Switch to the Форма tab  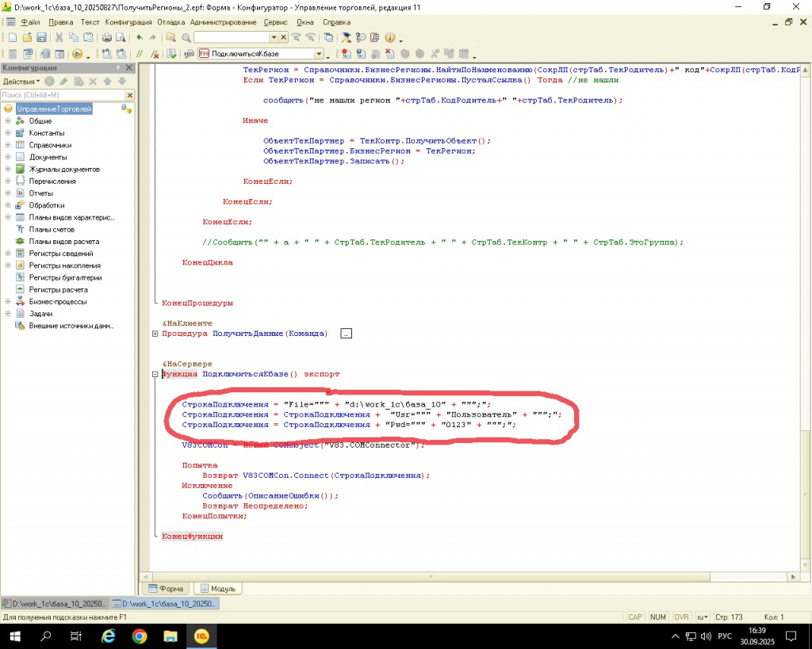click(x=165, y=589)
